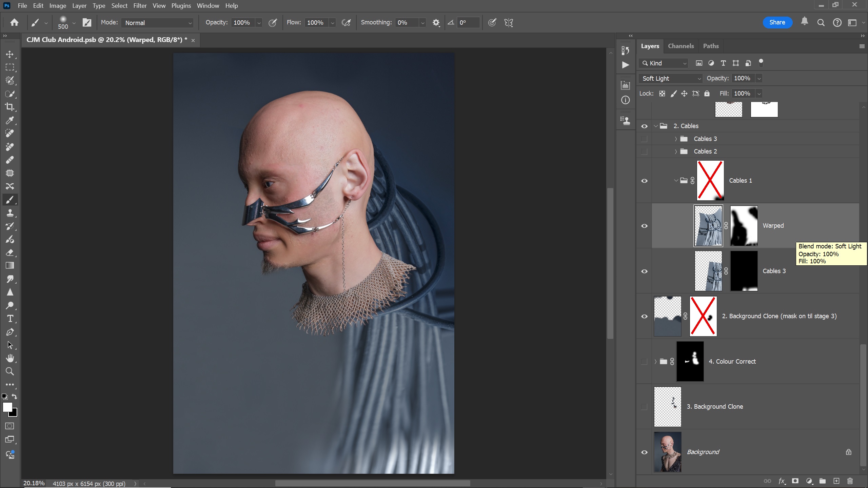
Task: Open the Filter menu
Action: (x=140, y=6)
